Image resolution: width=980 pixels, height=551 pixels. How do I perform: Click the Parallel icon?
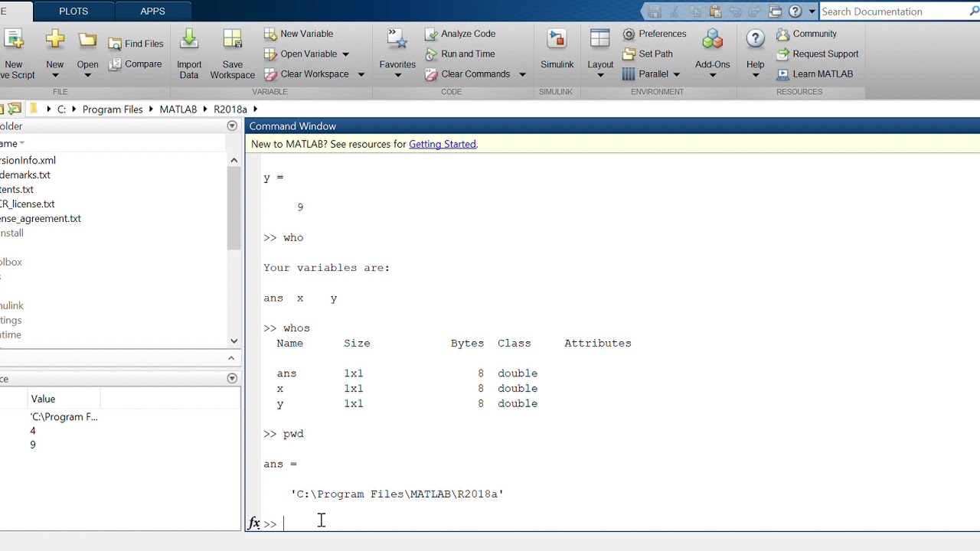pyautogui.click(x=629, y=74)
